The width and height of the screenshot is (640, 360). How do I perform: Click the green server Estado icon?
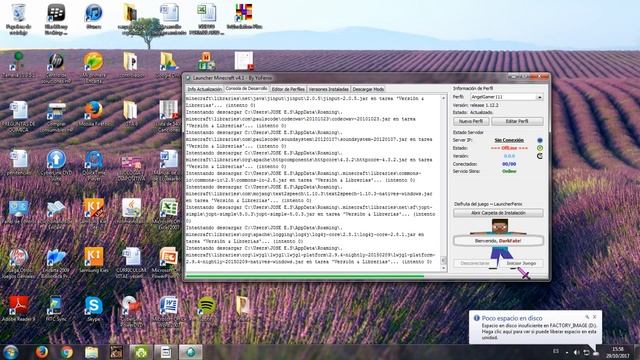(540, 148)
